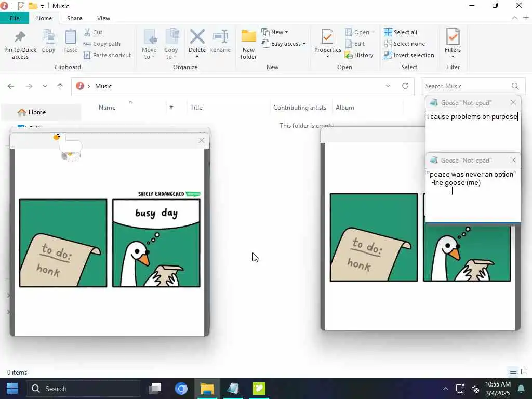Sort by Contributing artists column
The image size is (532, 399).
point(300,107)
